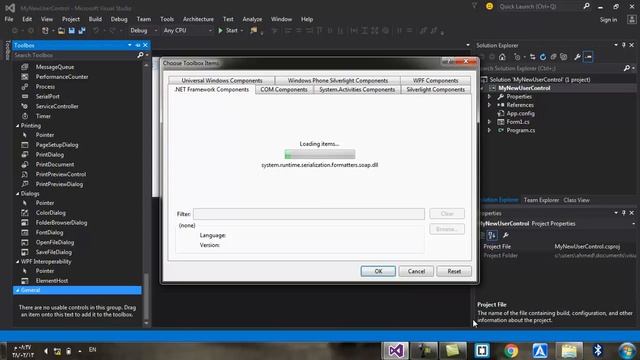This screenshot has width=640, height=360.
Task: Select the MessageQueue toolbox item
Action: [55, 67]
